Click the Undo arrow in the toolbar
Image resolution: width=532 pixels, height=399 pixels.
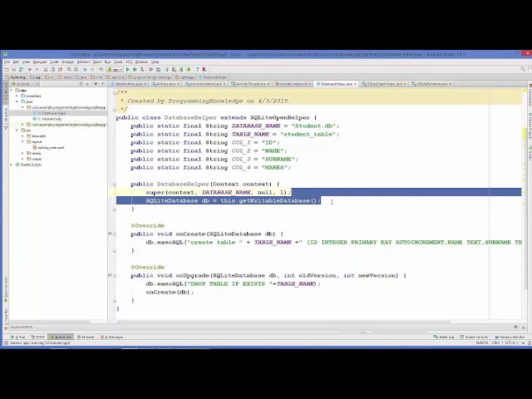[30, 69]
